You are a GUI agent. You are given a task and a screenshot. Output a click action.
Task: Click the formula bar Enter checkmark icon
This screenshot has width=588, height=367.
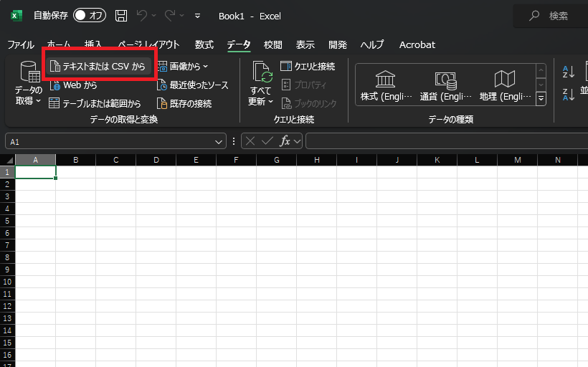pos(267,141)
